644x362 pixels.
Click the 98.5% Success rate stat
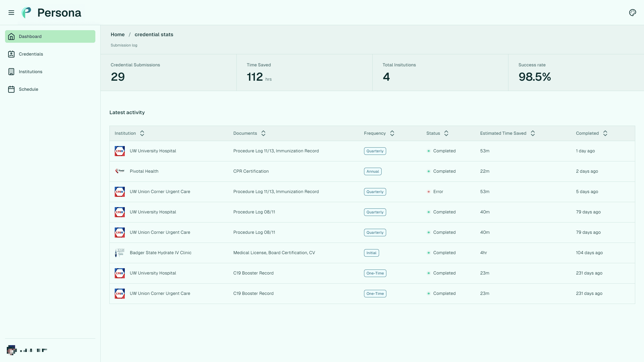tap(535, 77)
